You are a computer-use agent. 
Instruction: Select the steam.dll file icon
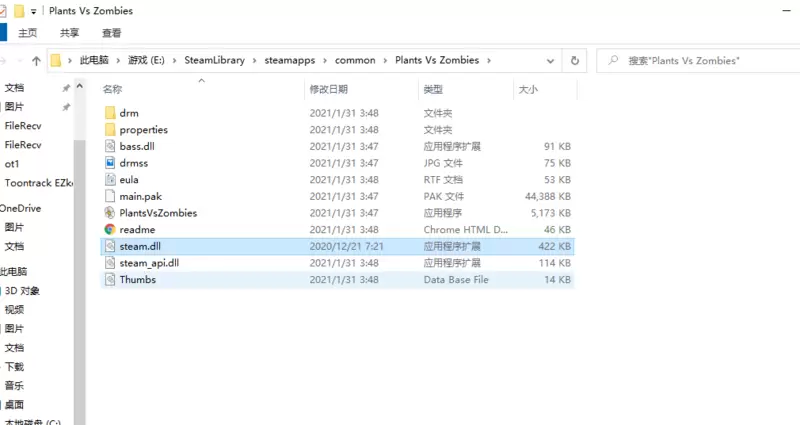[110, 246]
